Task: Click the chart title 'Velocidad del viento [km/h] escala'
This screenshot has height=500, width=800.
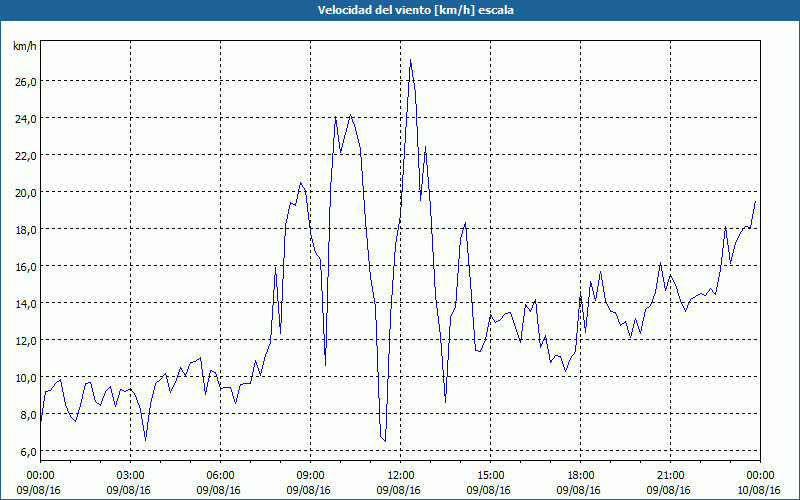Action: [x=415, y=10]
